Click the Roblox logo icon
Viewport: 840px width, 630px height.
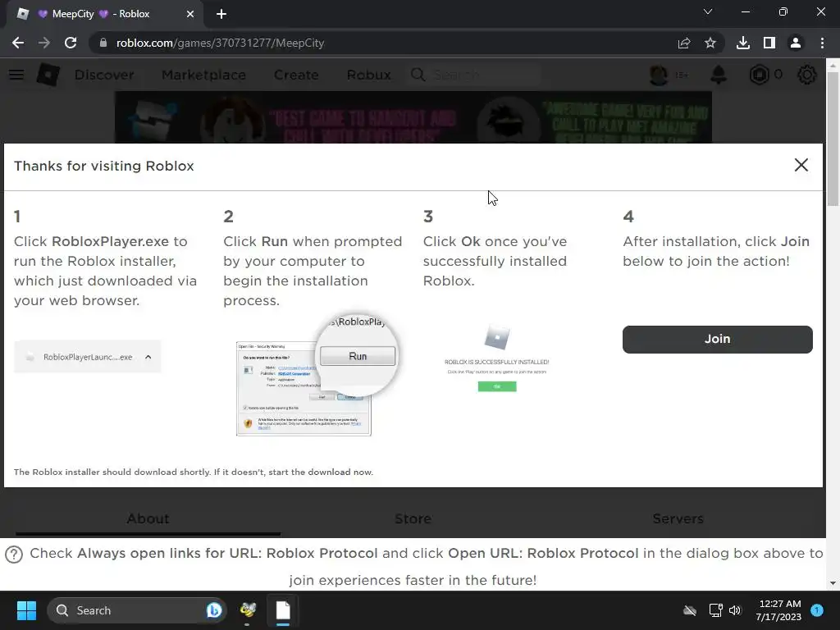pyautogui.click(x=48, y=75)
